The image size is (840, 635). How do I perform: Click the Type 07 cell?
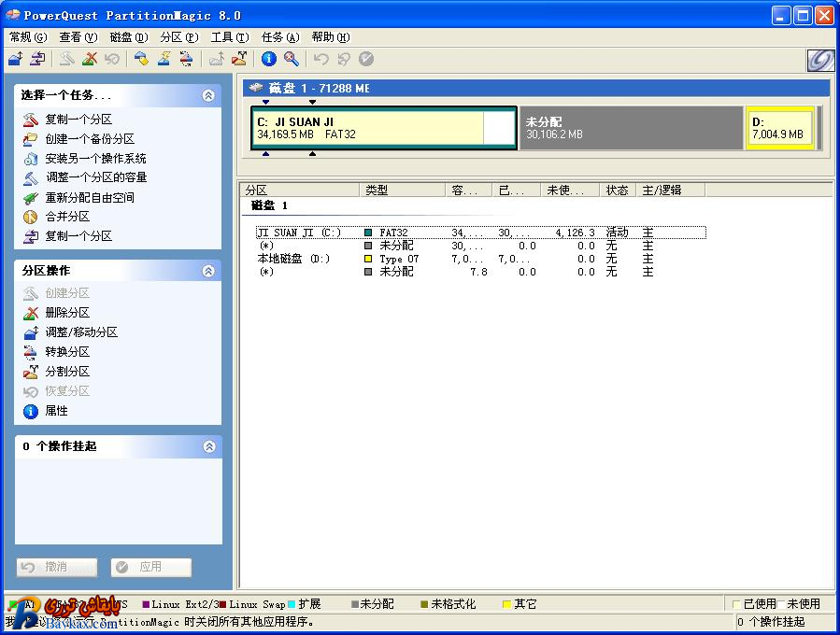click(x=399, y=260)
